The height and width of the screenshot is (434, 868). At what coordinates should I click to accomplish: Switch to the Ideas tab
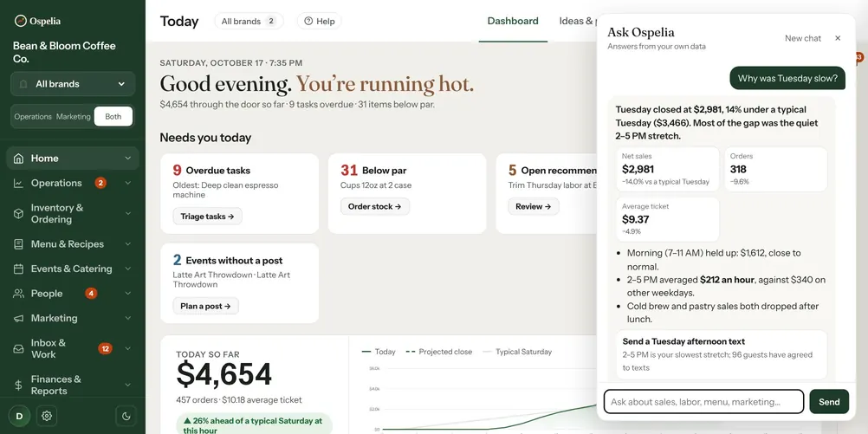pos(578,21)
